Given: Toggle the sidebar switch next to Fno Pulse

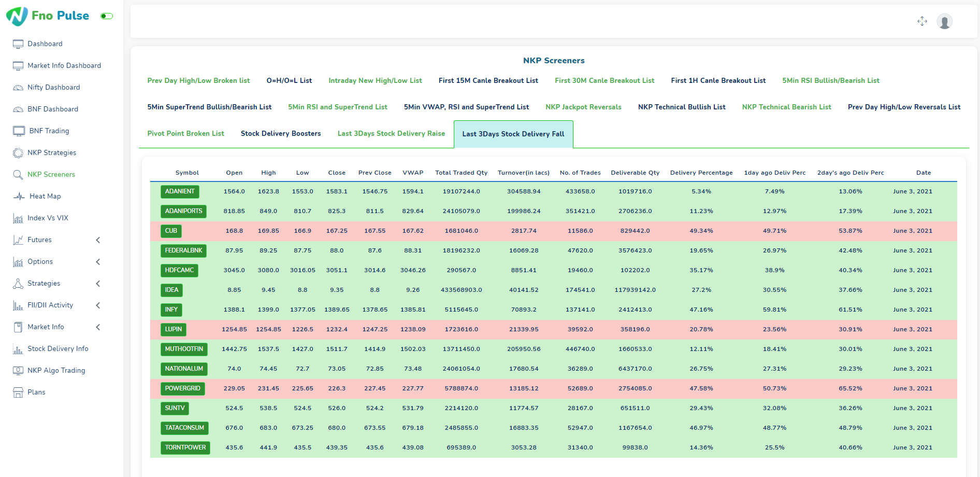Looking at the screenshot, I should pyautogui.click(x=107, y=16).
